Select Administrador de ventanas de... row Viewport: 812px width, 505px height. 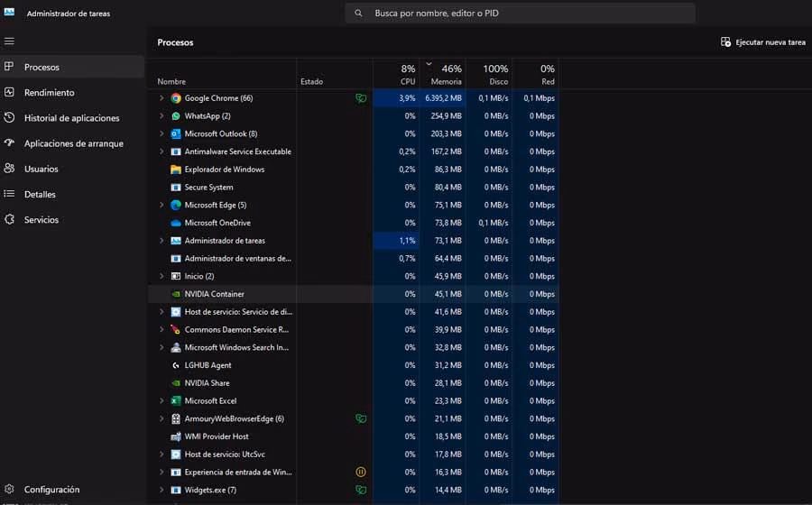pos(353,259)
